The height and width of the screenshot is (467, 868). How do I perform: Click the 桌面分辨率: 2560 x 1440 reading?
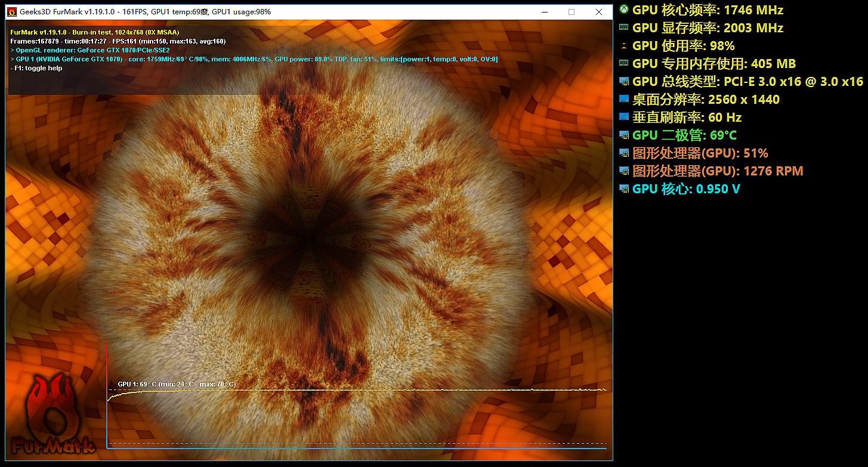point(706,99)
